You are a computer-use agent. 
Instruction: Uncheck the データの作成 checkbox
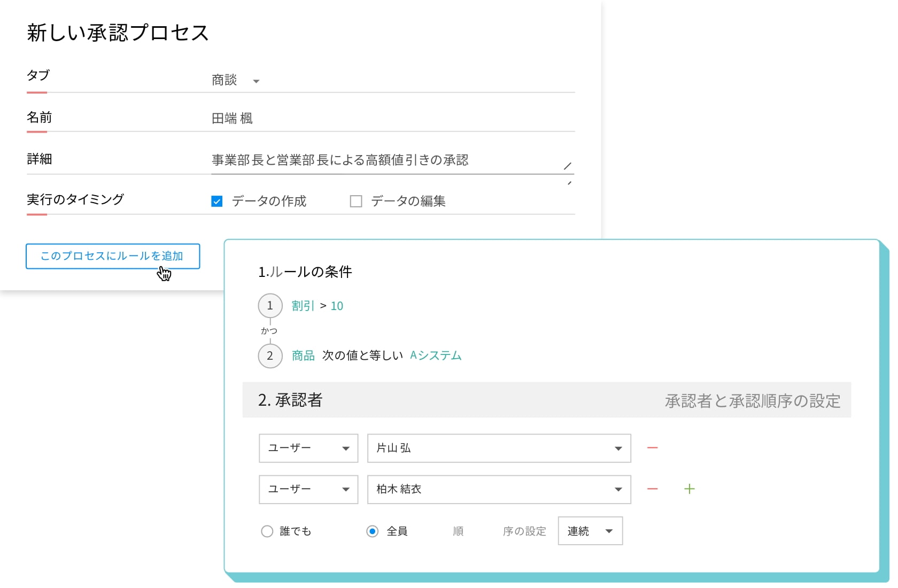point(217,201)
